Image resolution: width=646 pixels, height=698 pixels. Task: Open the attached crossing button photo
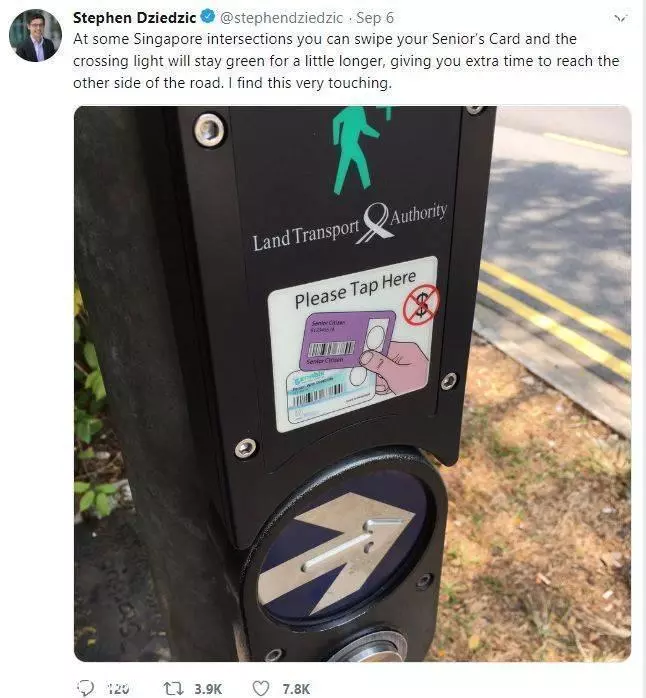point(352,383)
